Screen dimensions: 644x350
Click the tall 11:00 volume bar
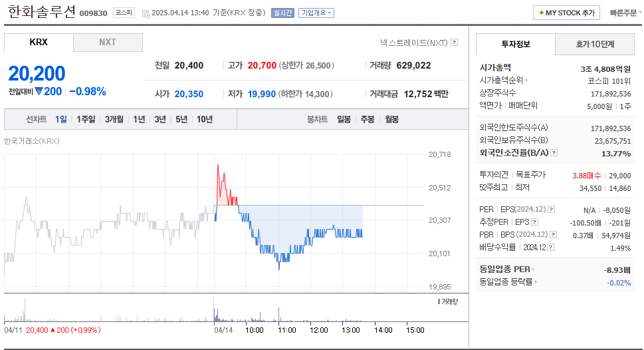tap(279, 315)
